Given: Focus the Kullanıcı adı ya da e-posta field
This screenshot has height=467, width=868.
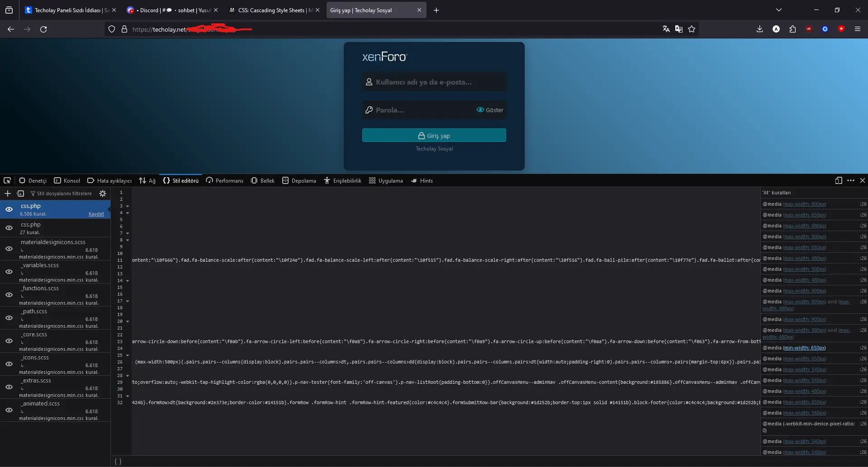Looking at the screenshot, I should 434,82.
